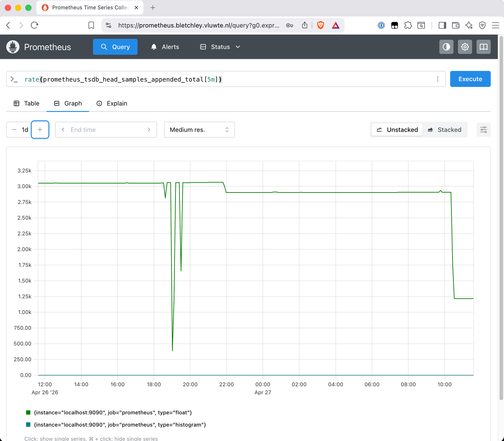Focus the End time input
Image resolution: width=504 pixels, height=441 pixels.
[106, 130]
